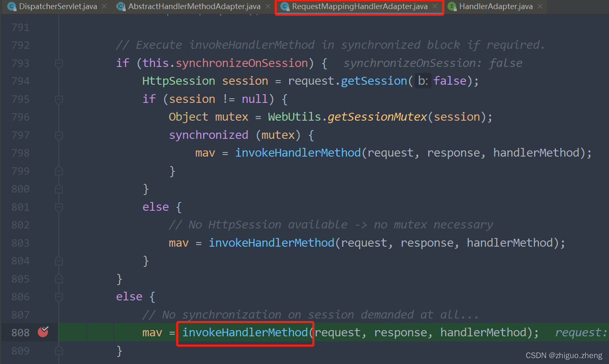Select the RequestMappingHandlerAdapter.java tab
609x364 pixels.
[x=360, y=7]
